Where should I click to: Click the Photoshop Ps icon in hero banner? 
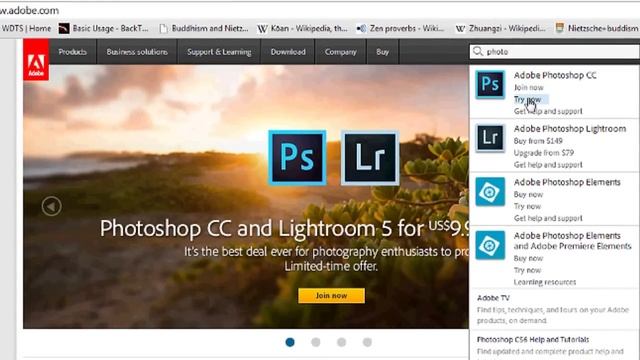pos(297,158)
